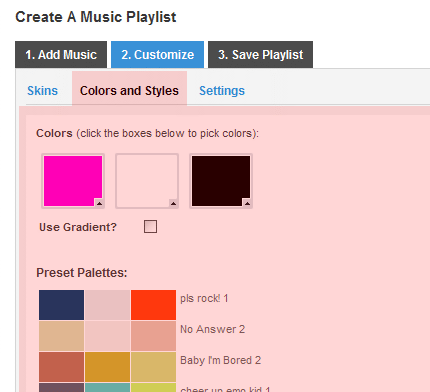The image size is (430, 392).
Task: Open the arrow on magenta color box
Action: [99, 203]
